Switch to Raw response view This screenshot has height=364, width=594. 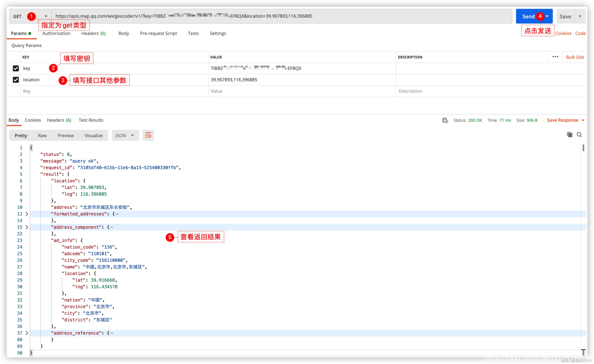click(42, 135)
